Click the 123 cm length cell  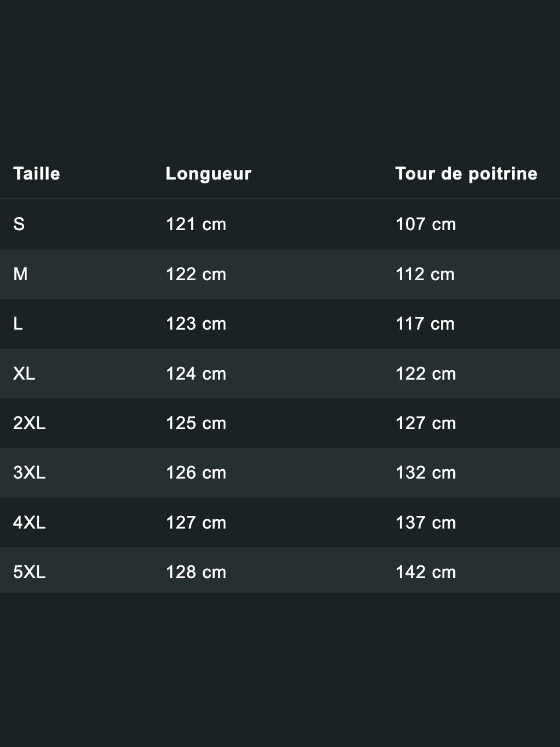click(x=196, y=324)
